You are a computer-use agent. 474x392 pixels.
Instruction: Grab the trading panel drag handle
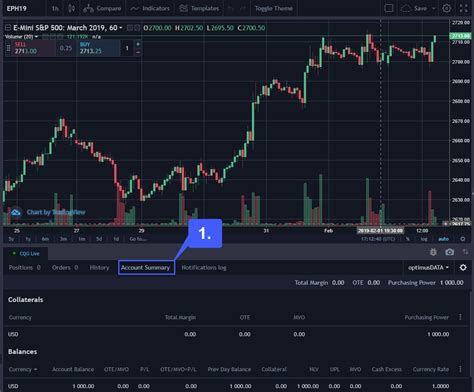8,48
